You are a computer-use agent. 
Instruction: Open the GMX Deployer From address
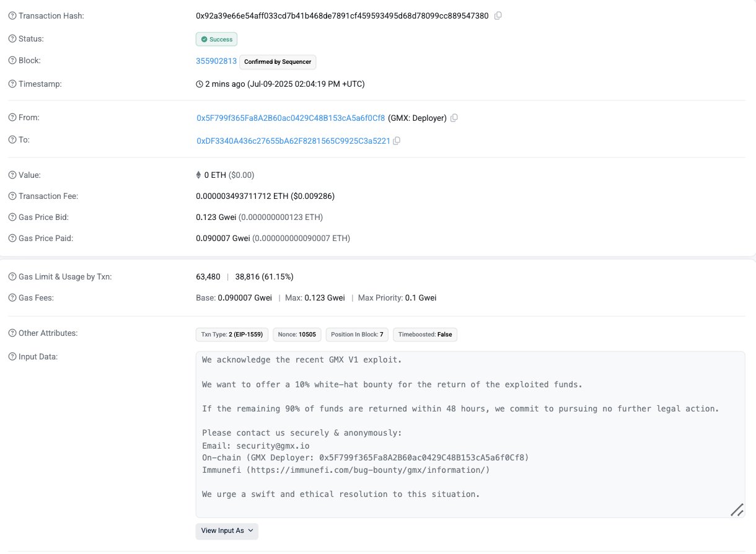291,118
